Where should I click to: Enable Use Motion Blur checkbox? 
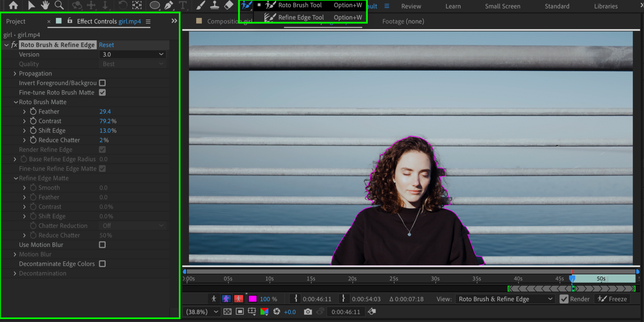[102, 245]
